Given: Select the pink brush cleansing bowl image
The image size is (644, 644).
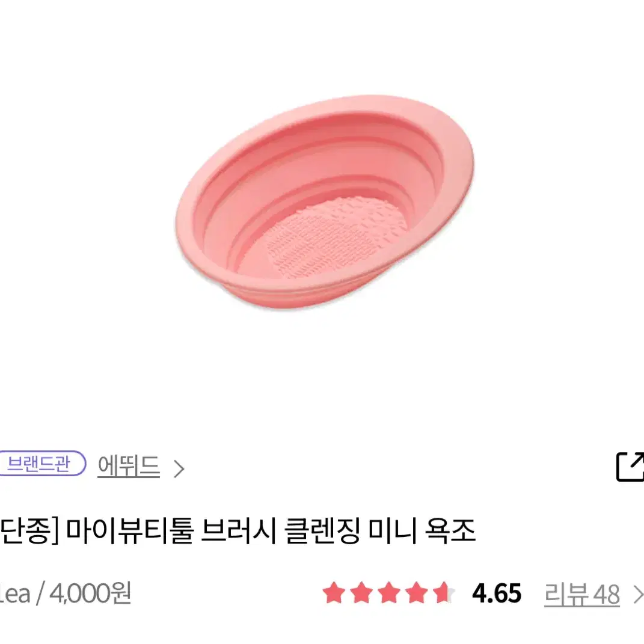Looking at the screenshot, I should point(325,201).
